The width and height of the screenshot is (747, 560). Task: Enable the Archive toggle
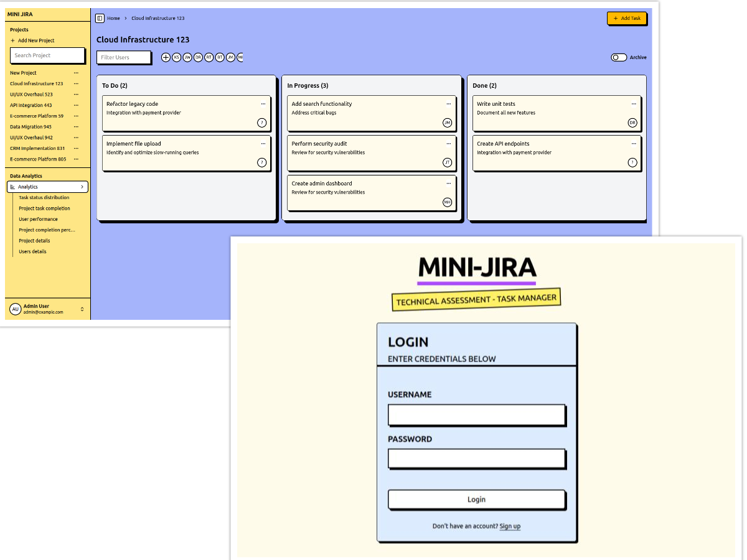click(x=618, y=57)
